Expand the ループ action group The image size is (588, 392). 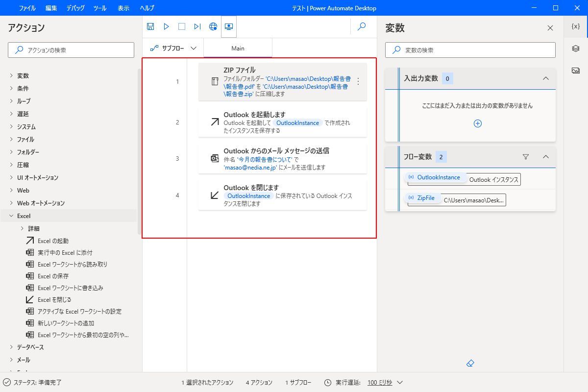[11, 101]
